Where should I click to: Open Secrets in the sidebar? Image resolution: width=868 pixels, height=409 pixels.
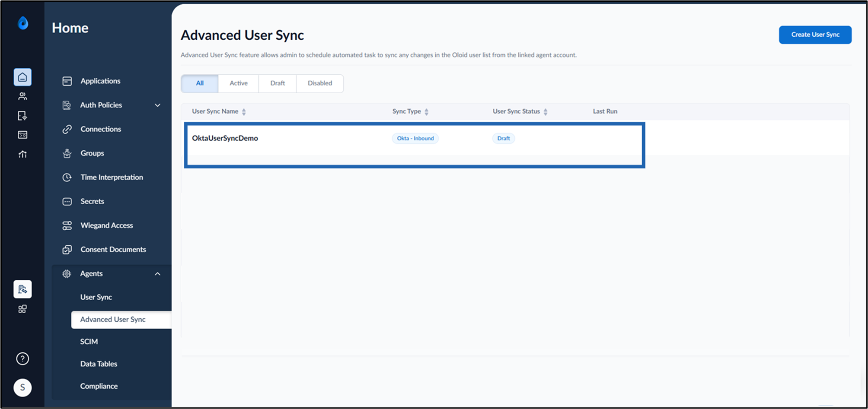coord(92,201)
